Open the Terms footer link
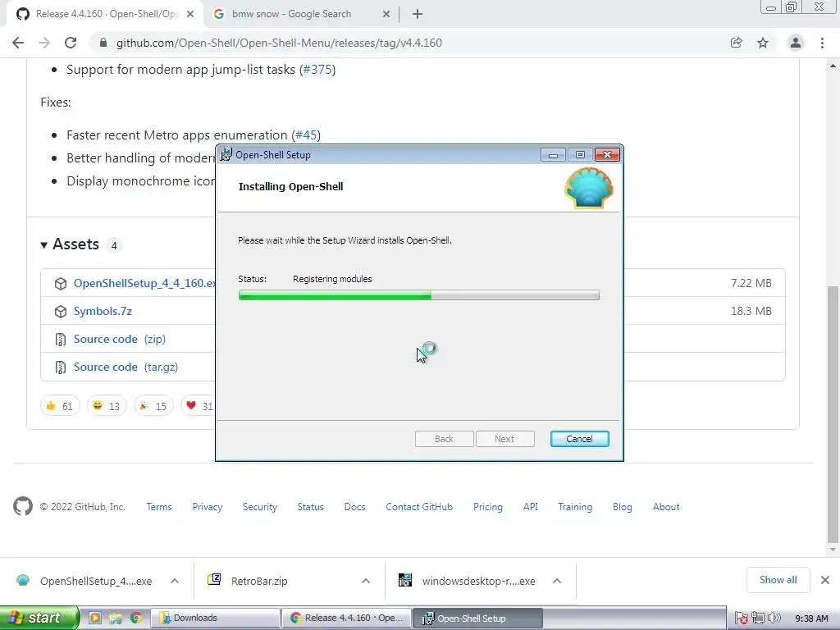 point(159,507)
